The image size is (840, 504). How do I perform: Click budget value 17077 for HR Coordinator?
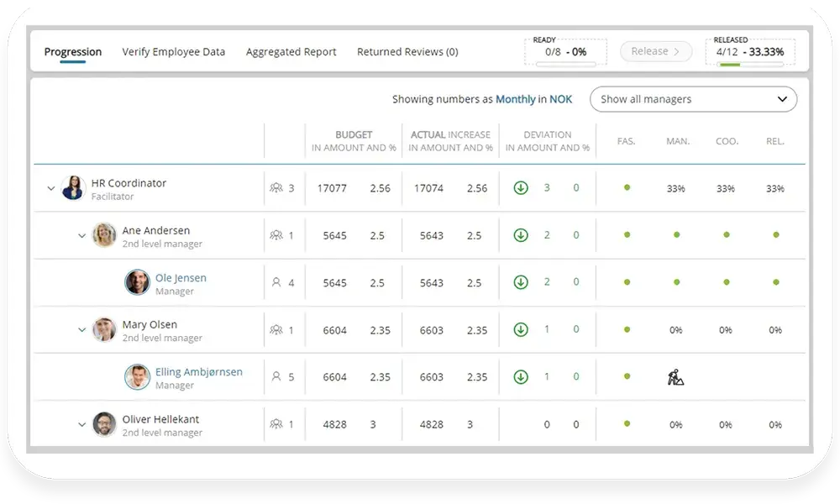332,188
